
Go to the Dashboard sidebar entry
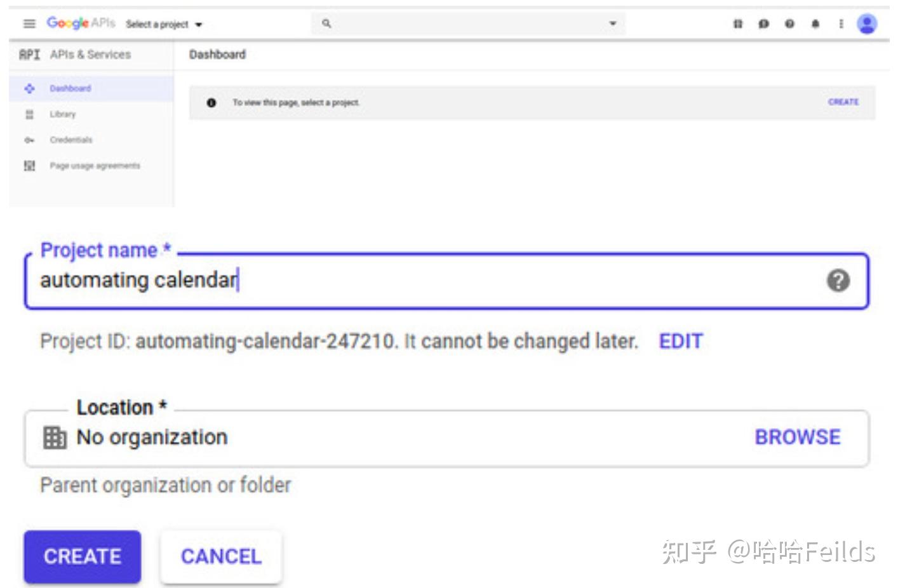pos(70,88)
